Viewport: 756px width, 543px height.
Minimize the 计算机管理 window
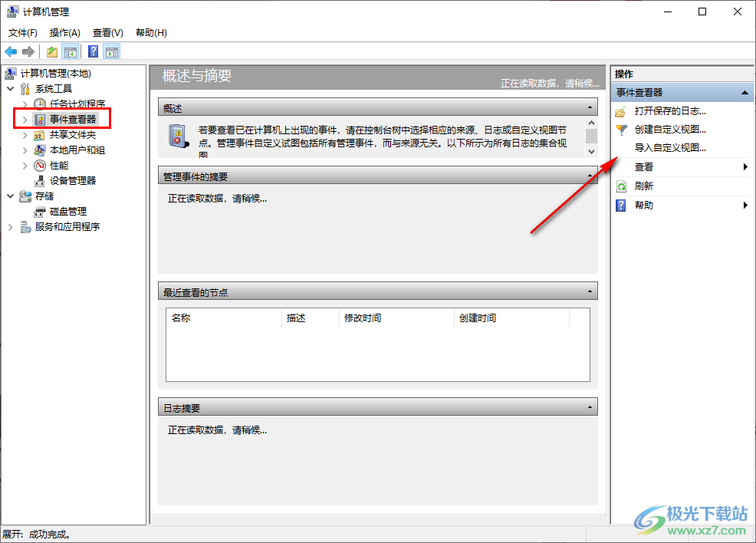point(668,12)
